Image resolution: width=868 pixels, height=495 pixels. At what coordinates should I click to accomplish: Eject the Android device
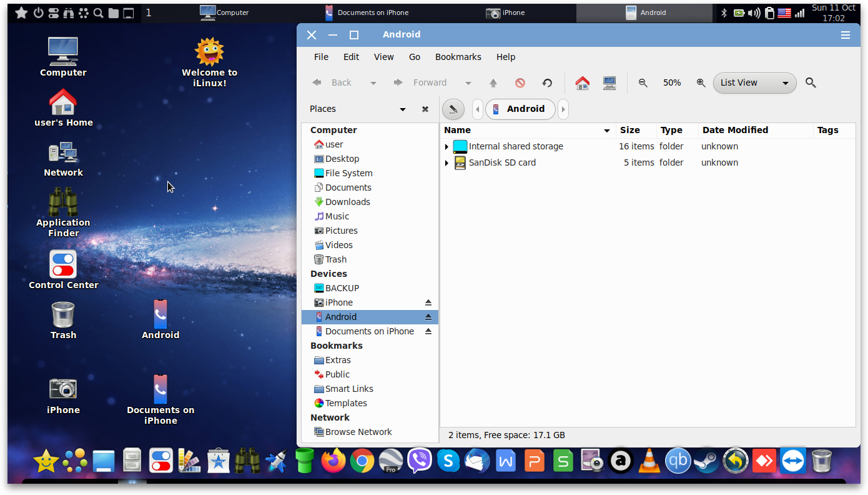click(x=428, y=317)
